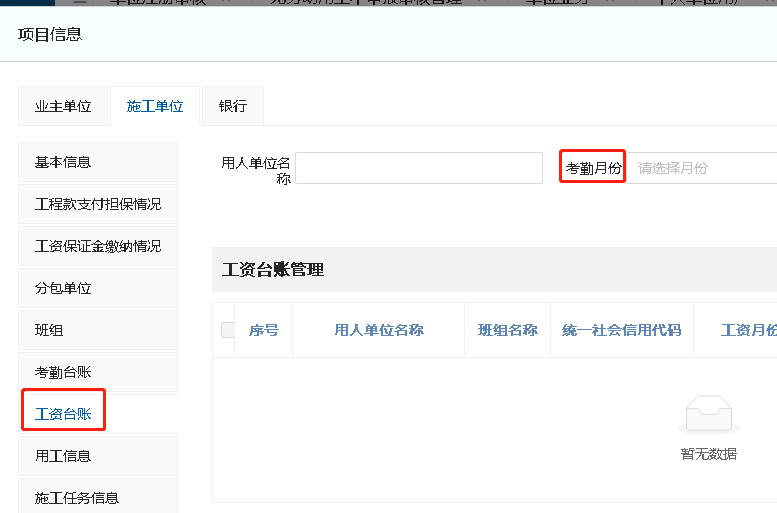The image size is (777, 513).
Task: Open the 施工任务信息 sidebar item
Action: coord(98,497)
